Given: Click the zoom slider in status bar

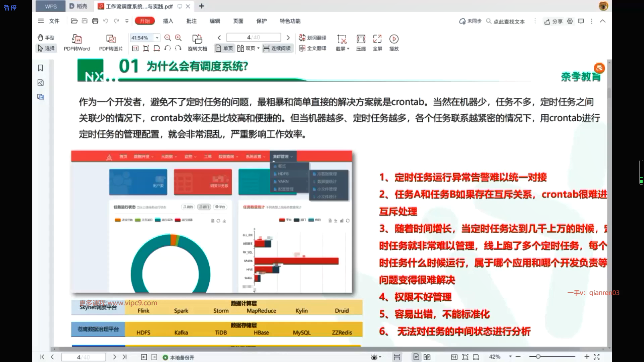Looking at the screenshot, I should (538, 357).
